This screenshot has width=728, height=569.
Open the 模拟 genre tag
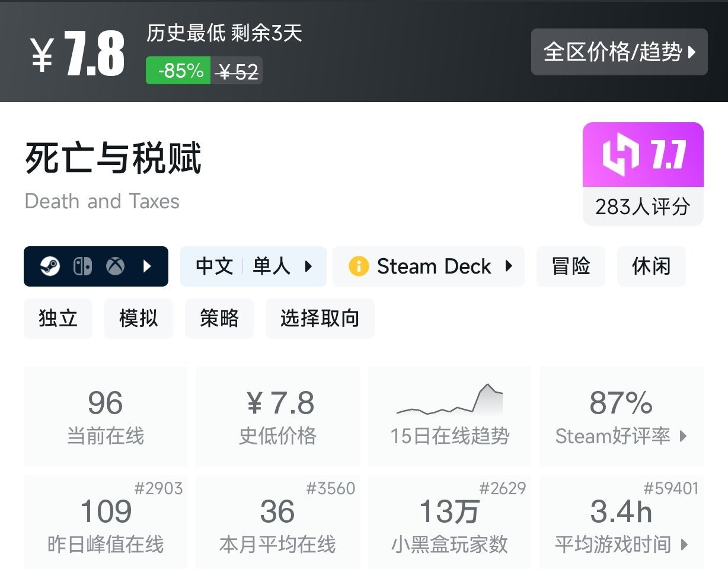coord(138,319)
